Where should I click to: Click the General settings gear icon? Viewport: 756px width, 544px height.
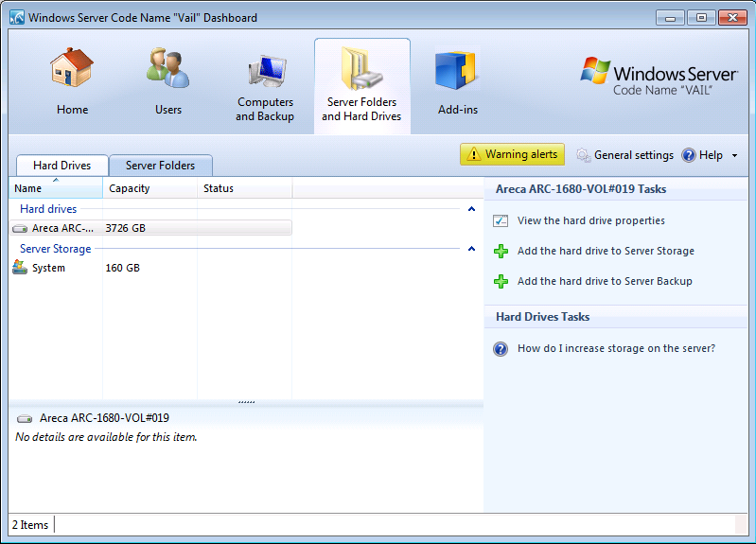[584, 155]
